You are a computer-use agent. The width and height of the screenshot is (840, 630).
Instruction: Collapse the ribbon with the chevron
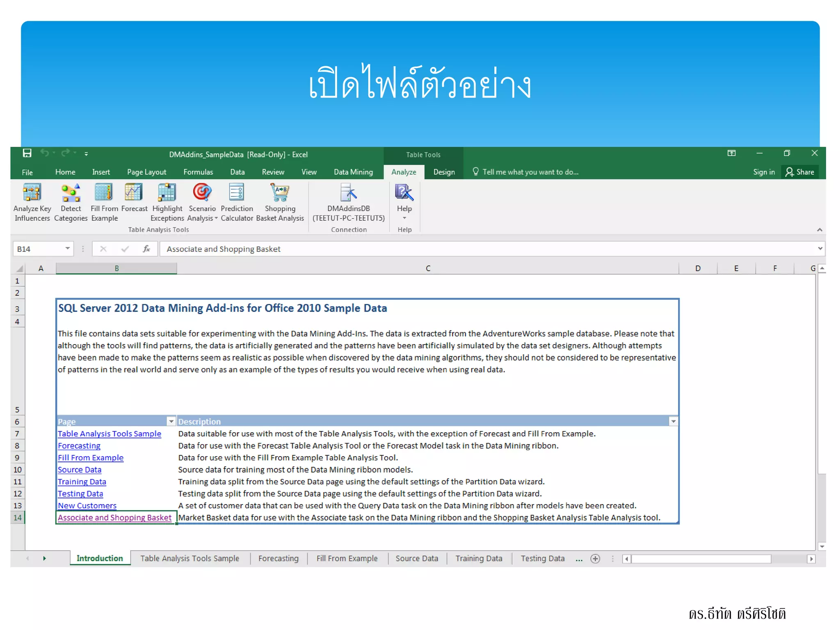[x=819, y=230]
